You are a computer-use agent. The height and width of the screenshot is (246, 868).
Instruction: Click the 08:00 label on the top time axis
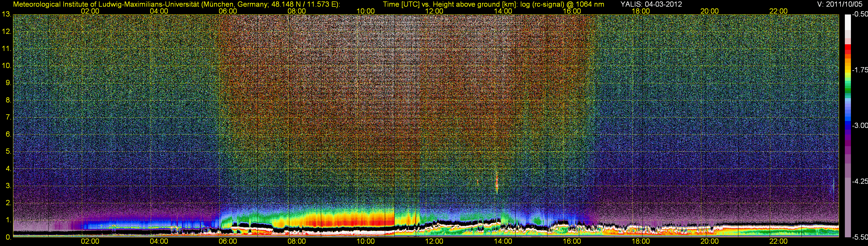coord(297,11)
